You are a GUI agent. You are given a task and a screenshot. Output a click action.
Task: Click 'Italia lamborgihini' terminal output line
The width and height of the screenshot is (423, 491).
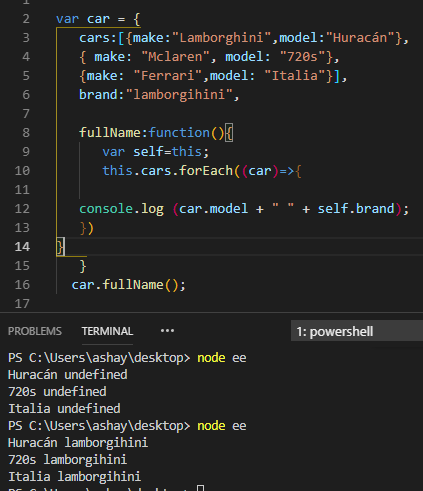point(75,477)
